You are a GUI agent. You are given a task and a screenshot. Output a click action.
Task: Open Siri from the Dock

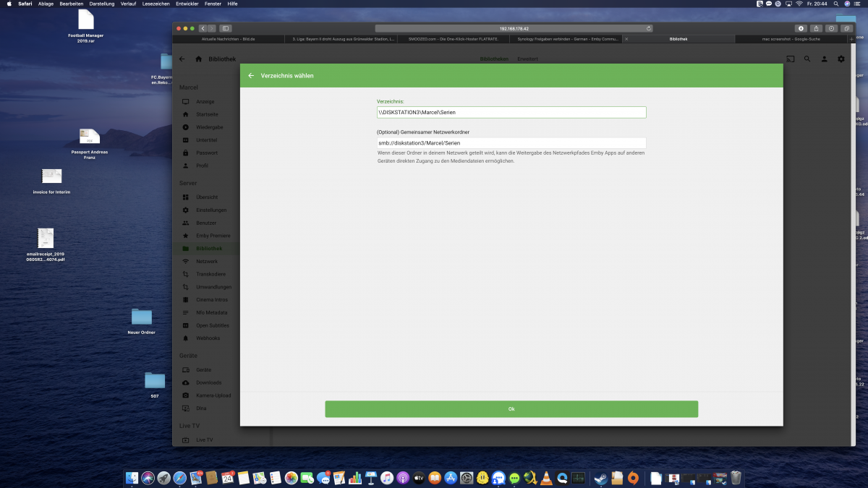[148, 478]
